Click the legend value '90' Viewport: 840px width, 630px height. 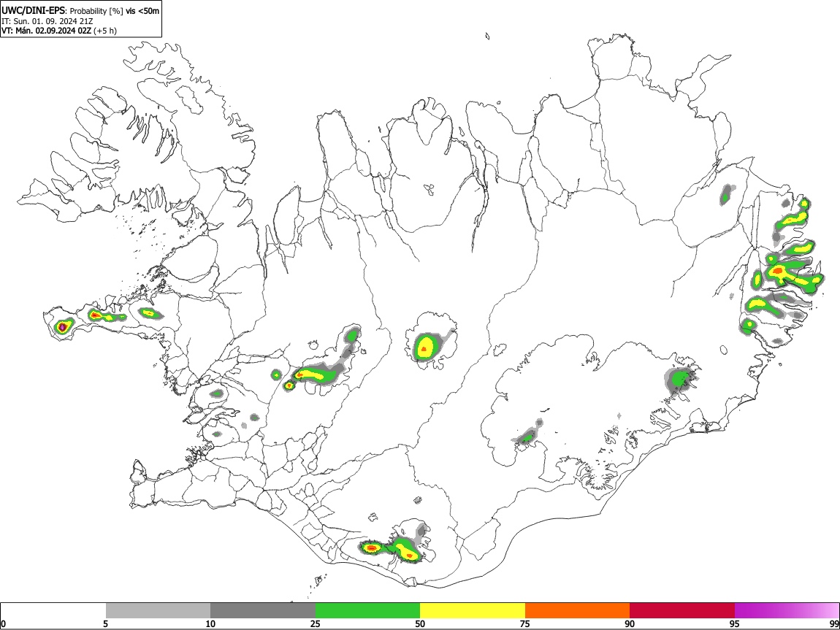(x=630, y=623)
